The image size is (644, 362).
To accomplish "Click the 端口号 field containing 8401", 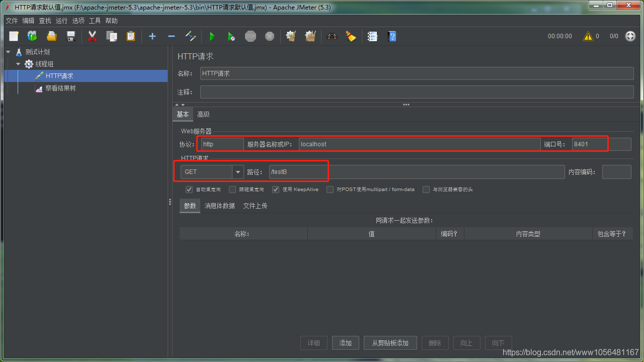I will [602, 144].
